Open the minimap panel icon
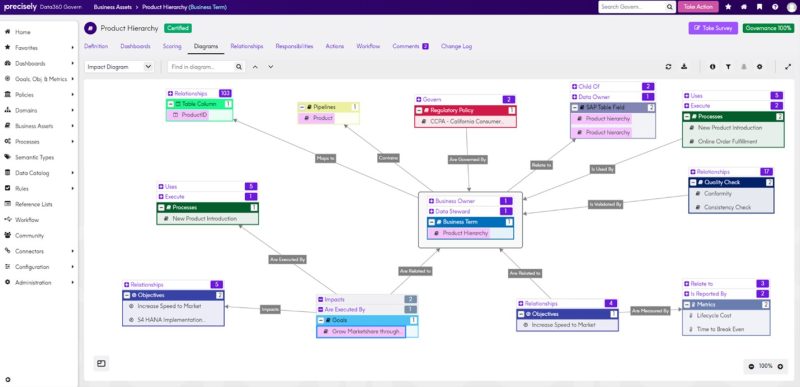Screen dimensions: 800x387 point(101,364)
